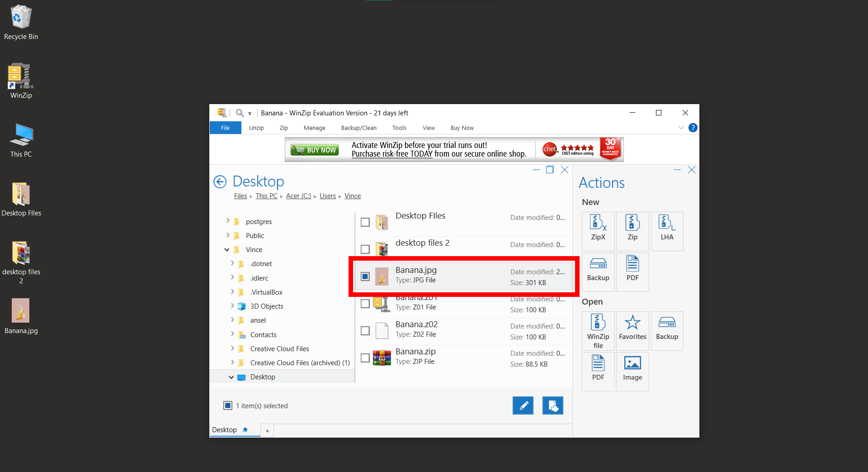
Task: Click the BUY NOW banner button
Action: (314, 149)
